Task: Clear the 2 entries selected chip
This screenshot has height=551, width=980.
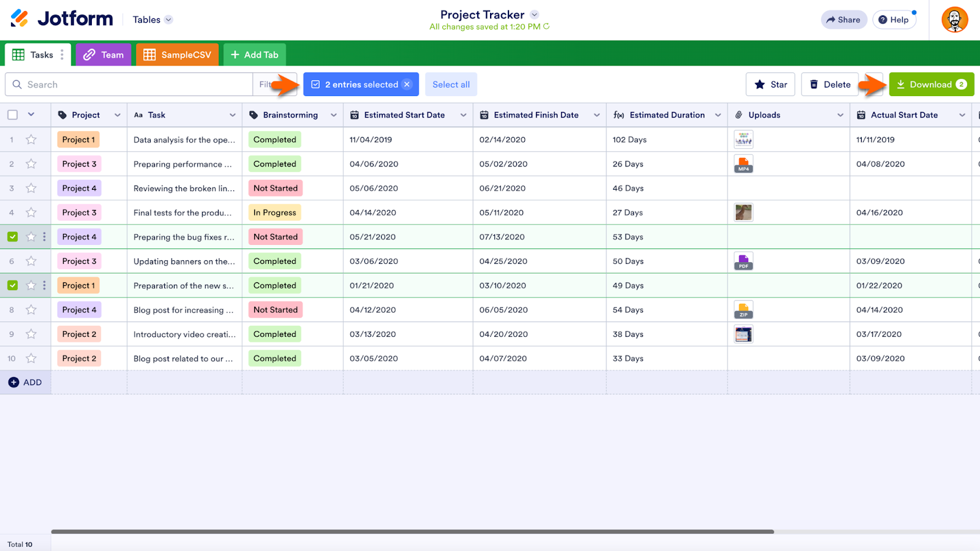Action: (x=407, y=84)
